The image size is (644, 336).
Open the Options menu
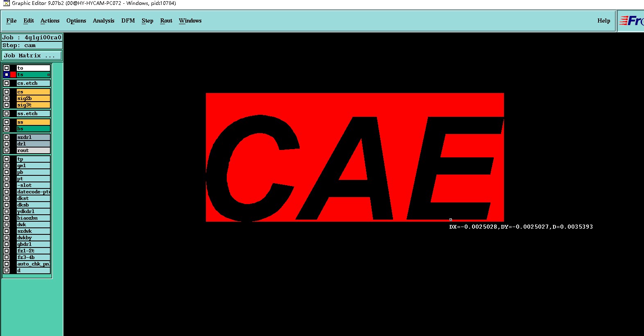coord(76,20)
